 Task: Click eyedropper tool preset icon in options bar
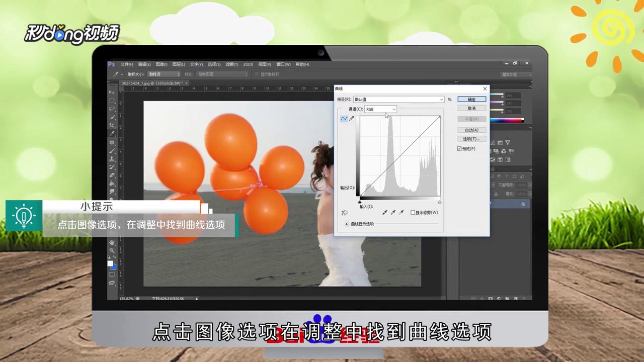pyautogui.click(x=115, y=74)
